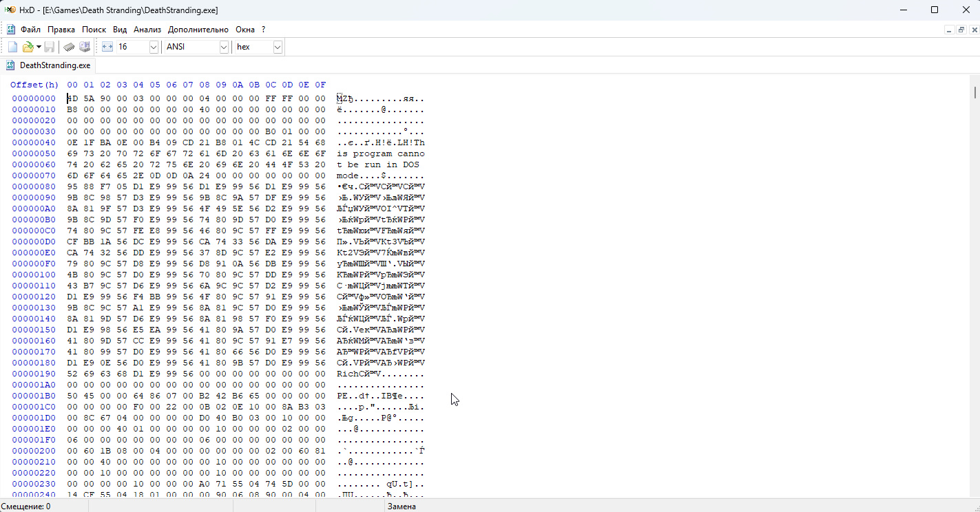Click the HxD application icon in title bar

(11, 10)
